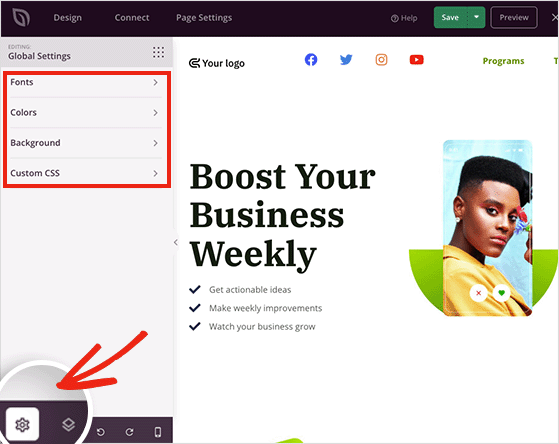Collapse the left sidebar panel handle
Viewport: 559px width, 444px height.
coord(175,243)
